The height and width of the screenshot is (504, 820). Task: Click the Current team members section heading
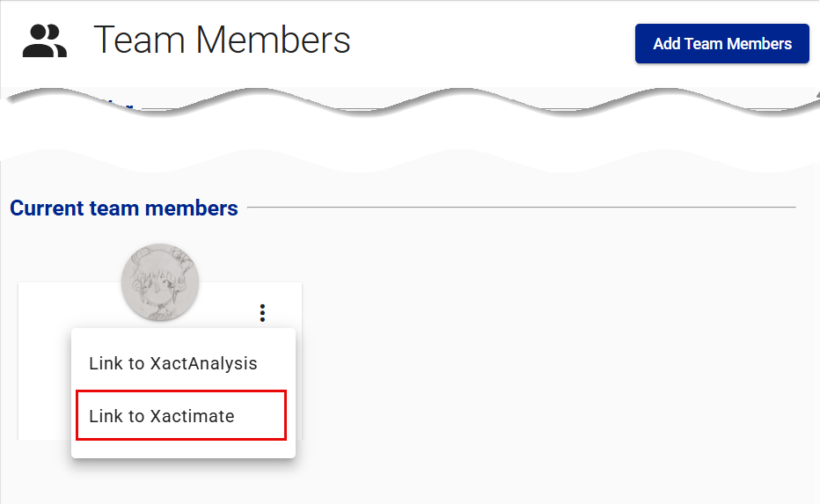(124, 208)
